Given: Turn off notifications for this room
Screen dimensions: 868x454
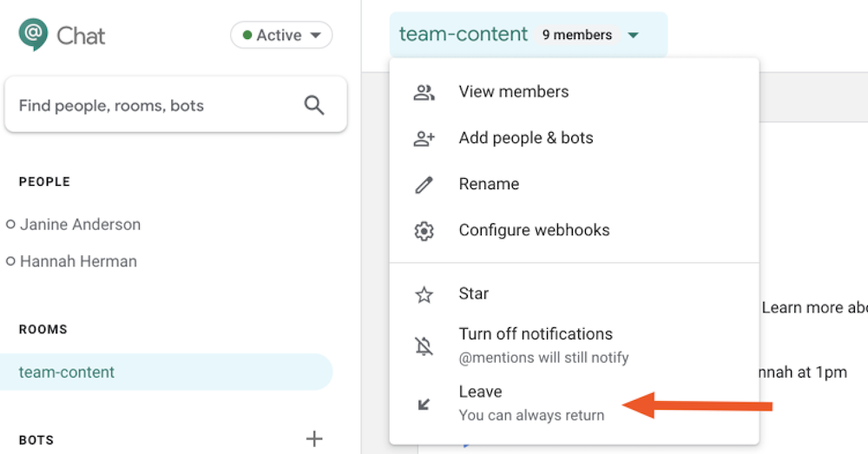Looking at the screenshot, I should coord(574,345).
